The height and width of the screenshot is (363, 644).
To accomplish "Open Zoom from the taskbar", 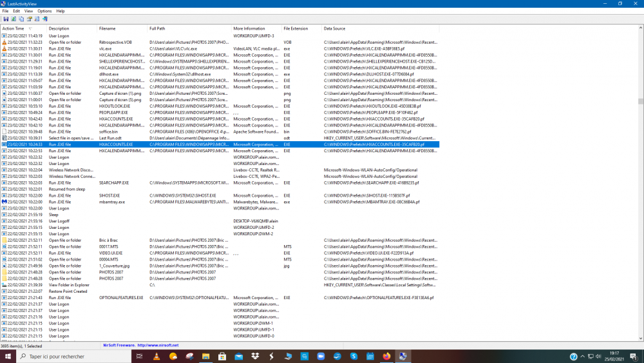I will coord(321,357).
